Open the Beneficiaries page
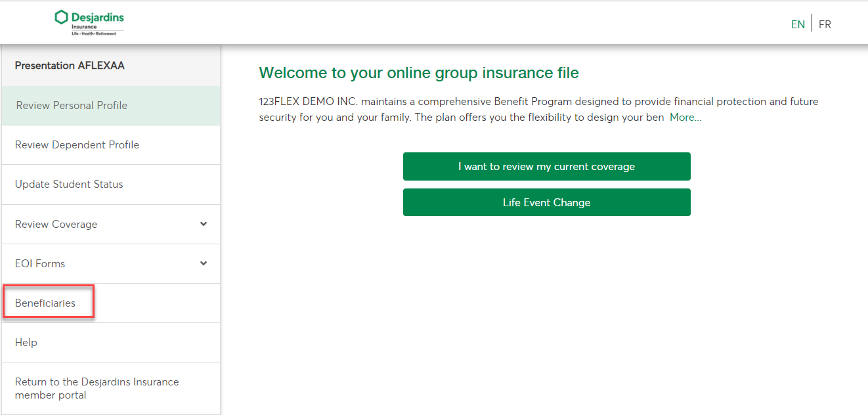This screenshot has height=415, width=868. pos(111,303)
